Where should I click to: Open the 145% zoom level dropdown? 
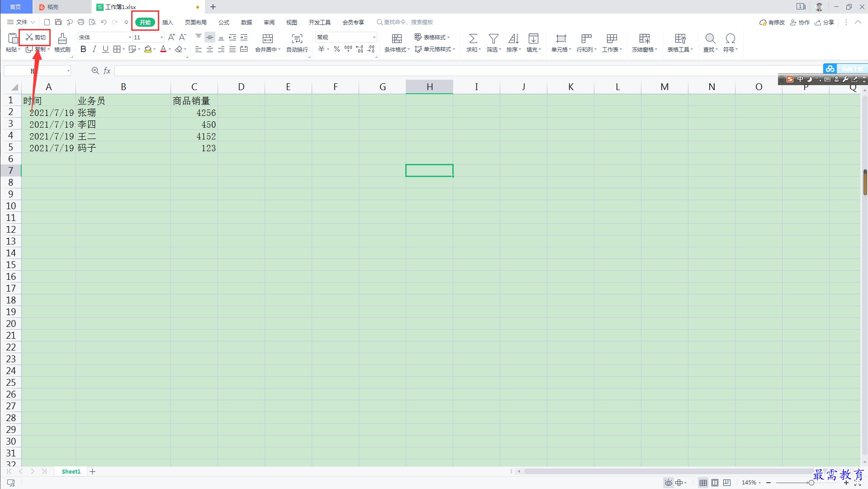[x=751, y=483]
